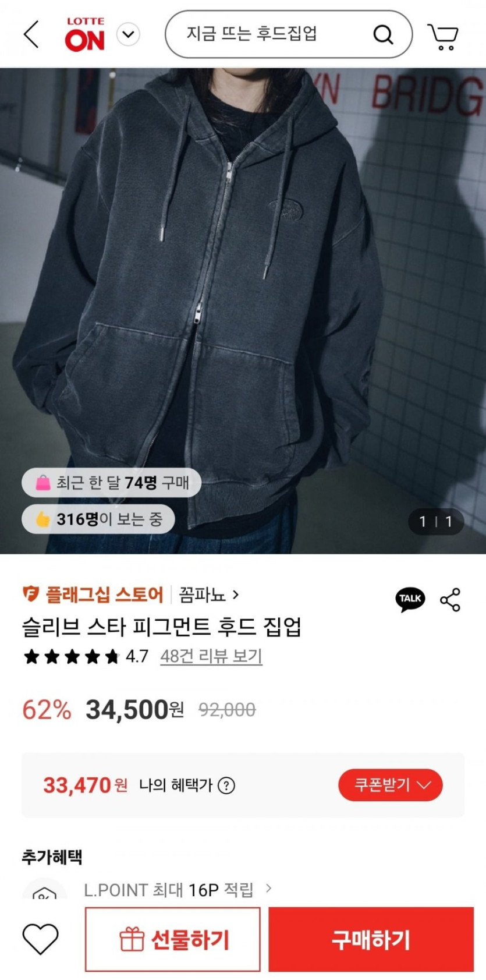Open the Lotte ON logo home

pyautogui.click(x=85, y=34)
